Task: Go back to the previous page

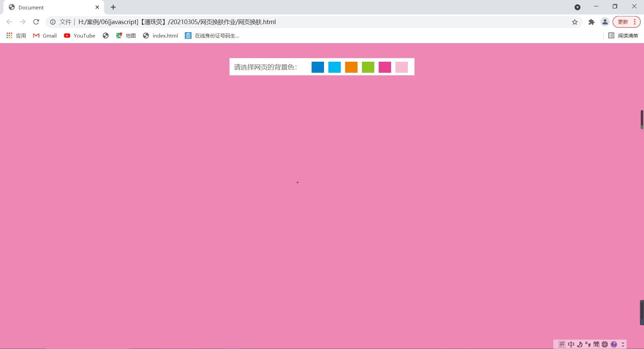Action: pos(9,22)
